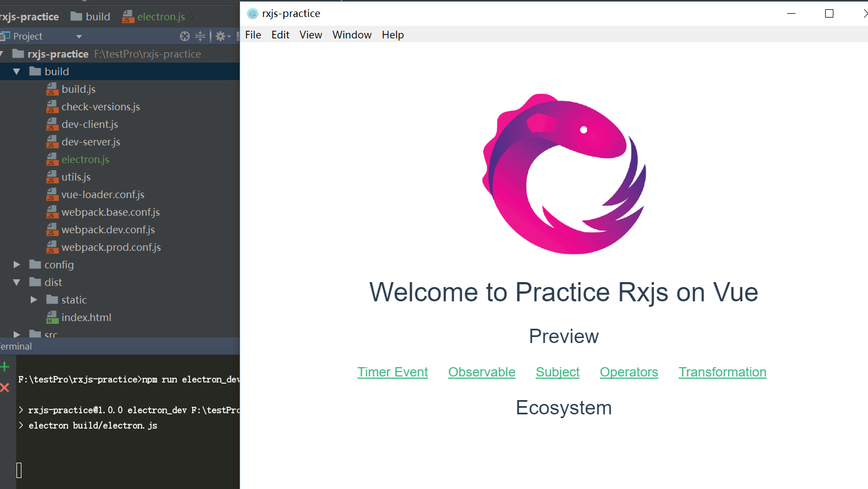Select dev-server.js in tree
The image size is (868, 489).
pyautogui.click(x=91, y=142)
